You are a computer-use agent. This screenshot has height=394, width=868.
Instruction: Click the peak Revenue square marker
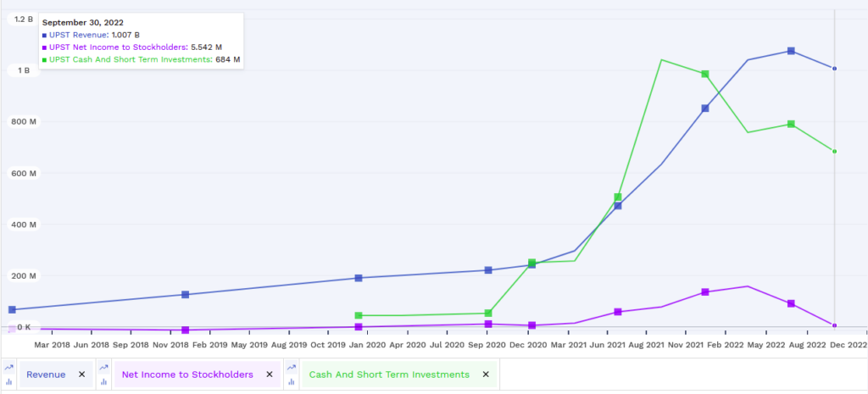click(791, 51)
